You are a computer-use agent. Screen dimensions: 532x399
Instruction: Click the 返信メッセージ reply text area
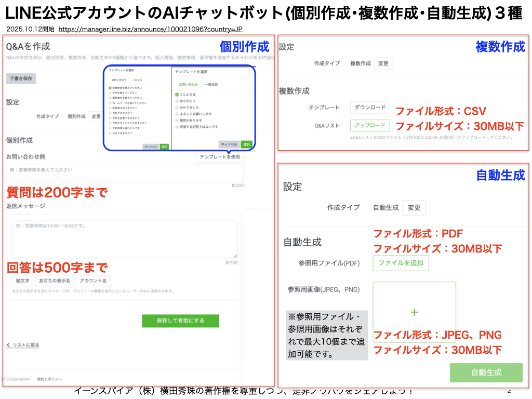125,239
